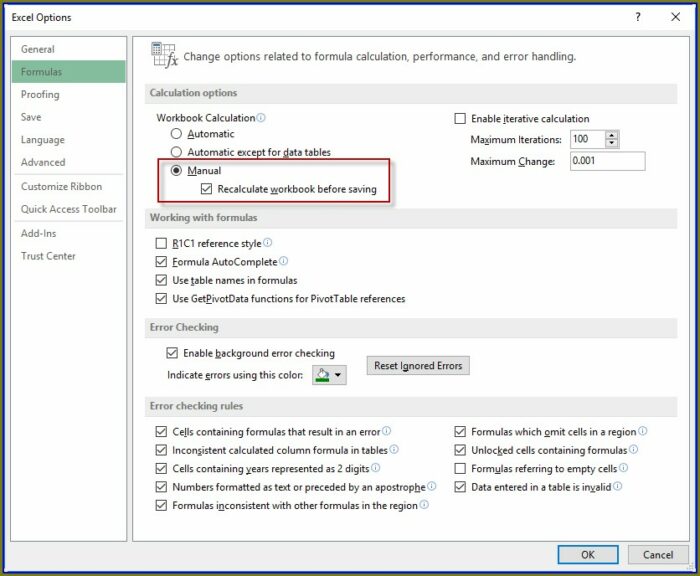Toggle Formula AutoComplete checkbox
The height and width of the screenshot is (576, 700).
coord(161,262)
